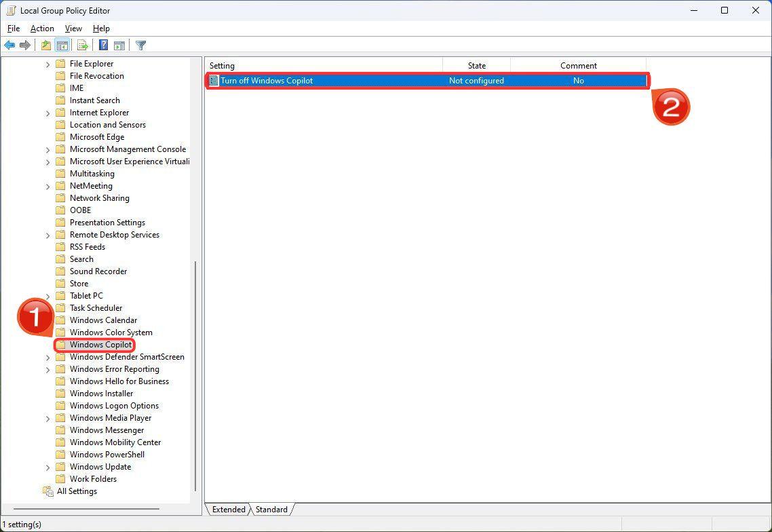Open the View menu
This screenshot has width=772, height=532.
[73, 28]
